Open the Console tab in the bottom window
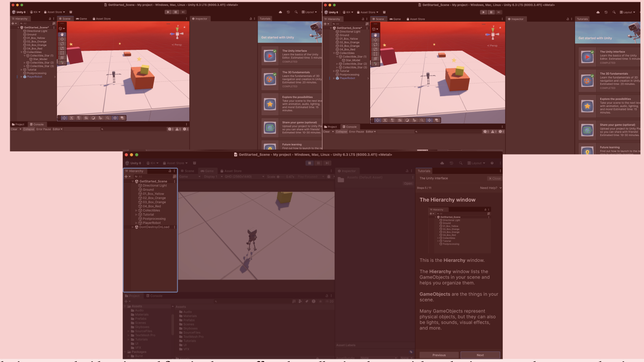This screenshot has height=362, width=644. point(154,296)
